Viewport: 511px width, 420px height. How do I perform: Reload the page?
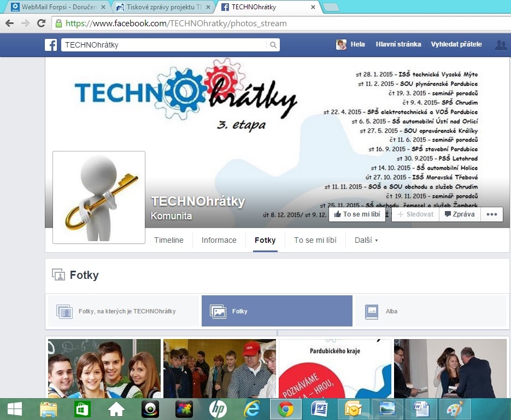click(41, 23)
